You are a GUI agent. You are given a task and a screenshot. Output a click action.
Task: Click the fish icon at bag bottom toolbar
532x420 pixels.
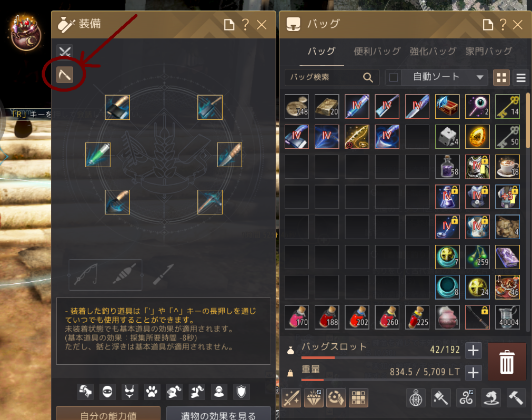491,397
